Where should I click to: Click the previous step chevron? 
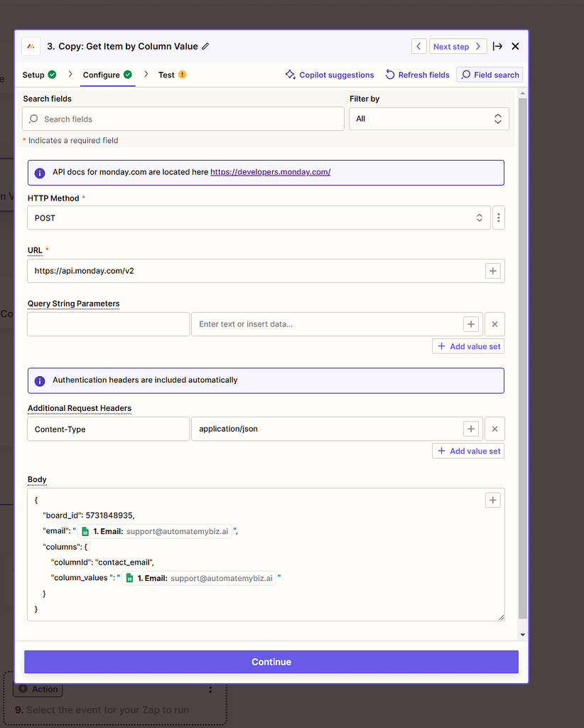coord(418,45)
